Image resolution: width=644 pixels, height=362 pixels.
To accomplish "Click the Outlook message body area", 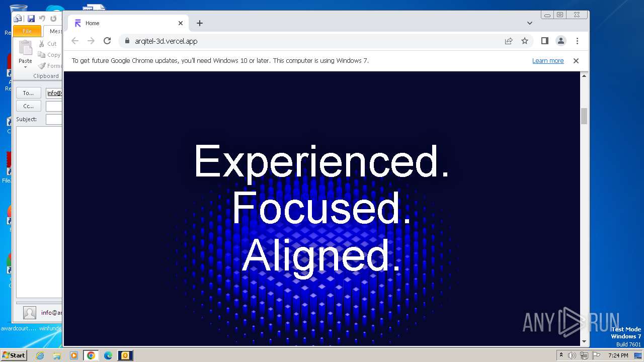I will (39, 212).
